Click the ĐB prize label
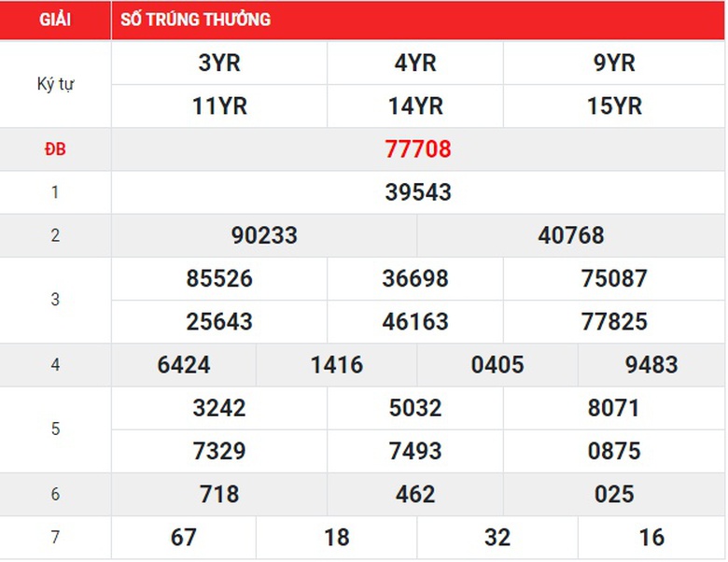The image size is (728, 562). pyautogui.click(x=55, y=149)
